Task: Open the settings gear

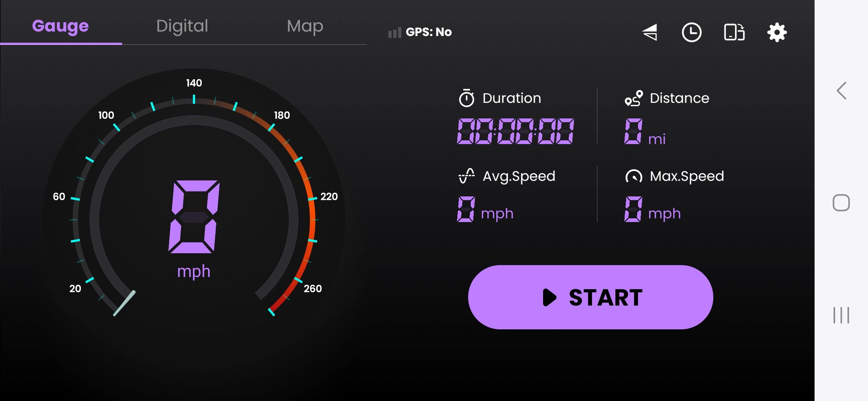Action: pyautogui.click(x=777, y=32)
